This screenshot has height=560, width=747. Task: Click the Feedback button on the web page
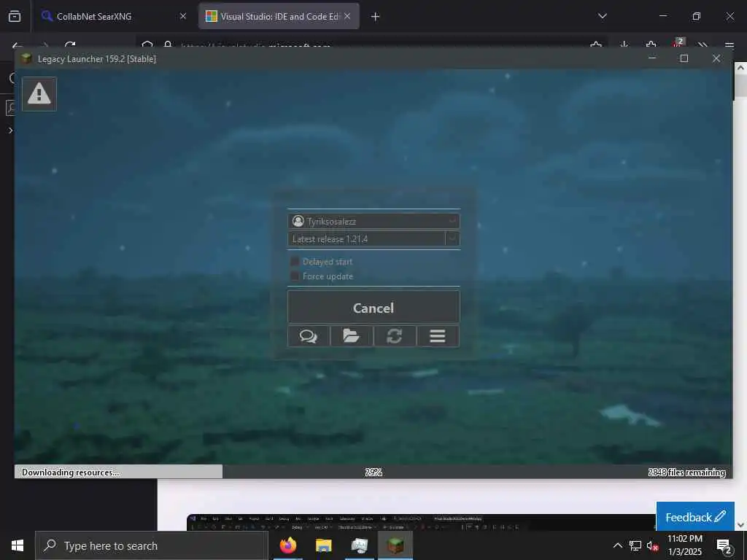coord(695,517)
